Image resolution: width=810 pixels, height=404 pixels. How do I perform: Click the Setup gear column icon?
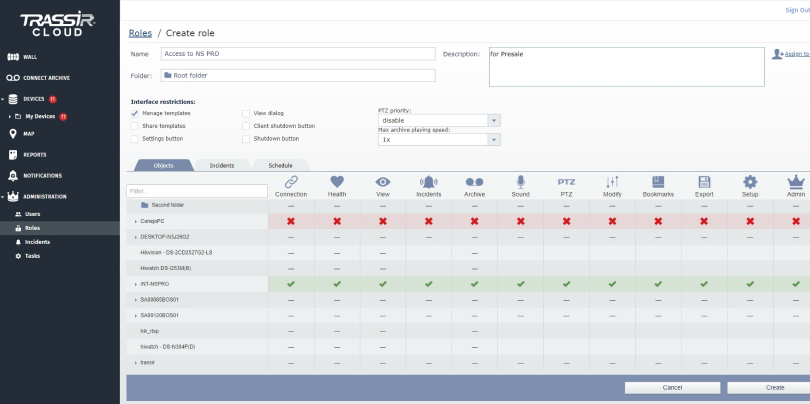pyautogui.click(x=750, y=181)
